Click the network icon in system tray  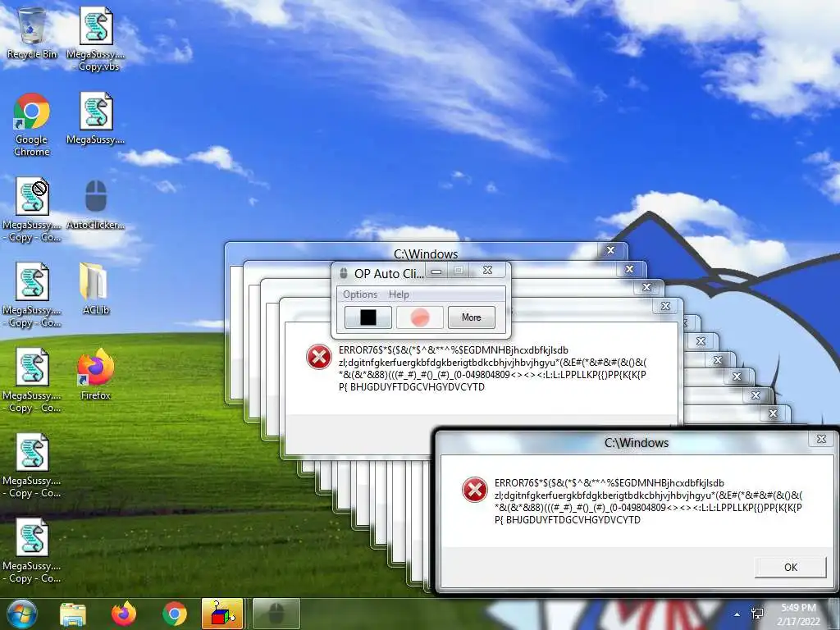click(x=757, y=614)
